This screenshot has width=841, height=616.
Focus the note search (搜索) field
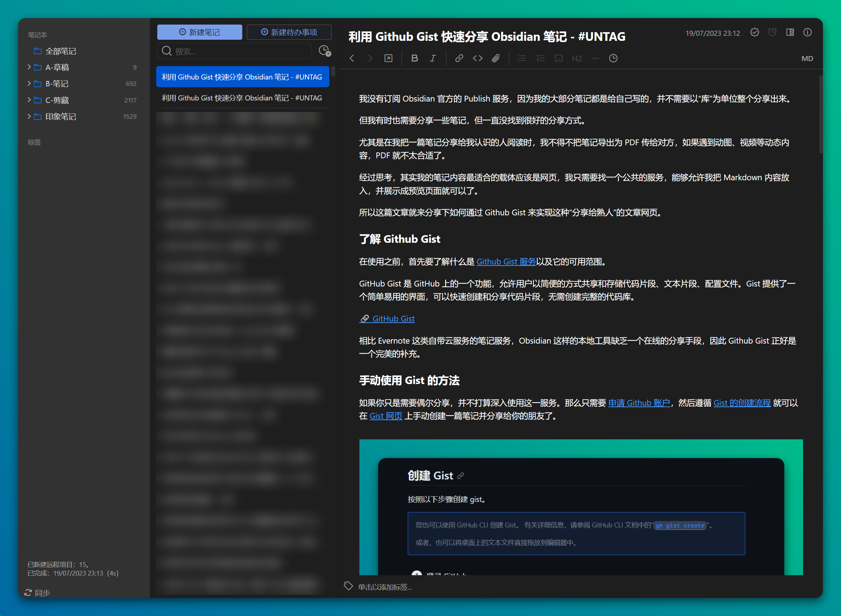coord(234,51)
